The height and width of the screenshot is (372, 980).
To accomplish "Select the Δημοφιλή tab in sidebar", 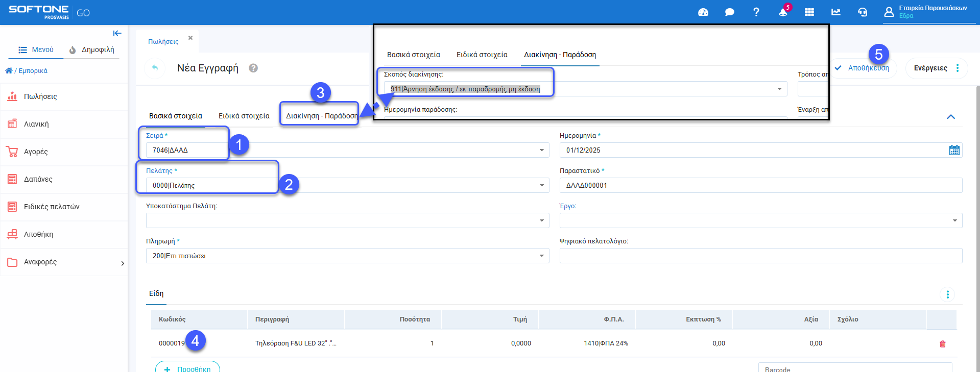I will click(x=92, y=50).
